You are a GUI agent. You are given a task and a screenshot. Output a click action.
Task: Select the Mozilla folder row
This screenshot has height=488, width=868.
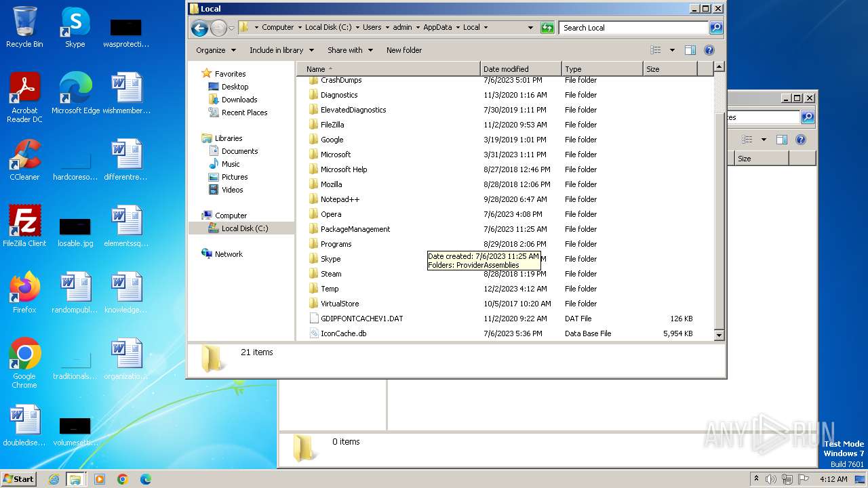pos(505,184)
